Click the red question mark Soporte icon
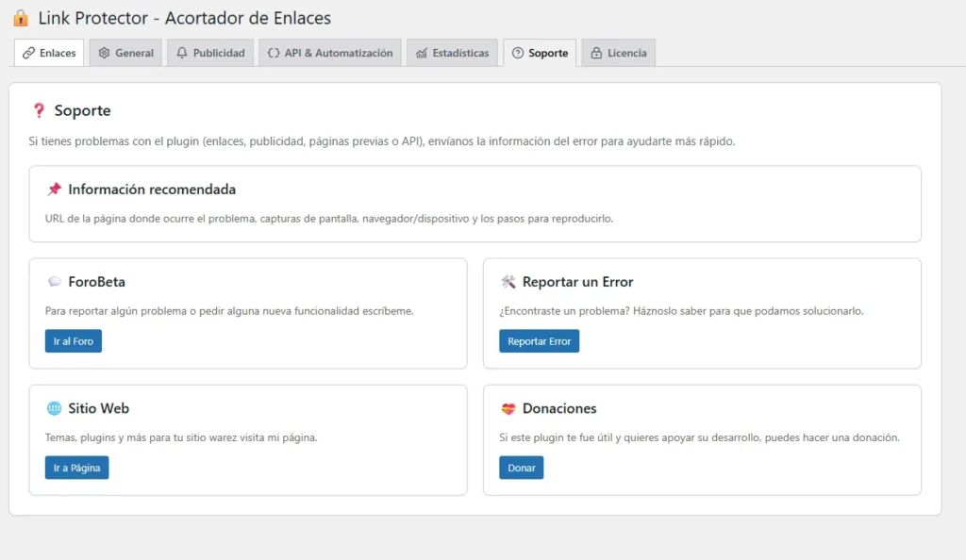 (39, 110)
